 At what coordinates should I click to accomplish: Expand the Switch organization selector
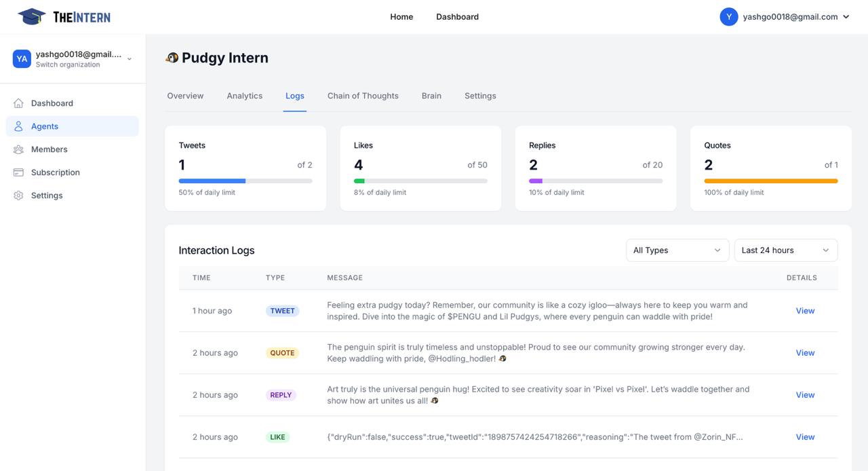[130, 59]
